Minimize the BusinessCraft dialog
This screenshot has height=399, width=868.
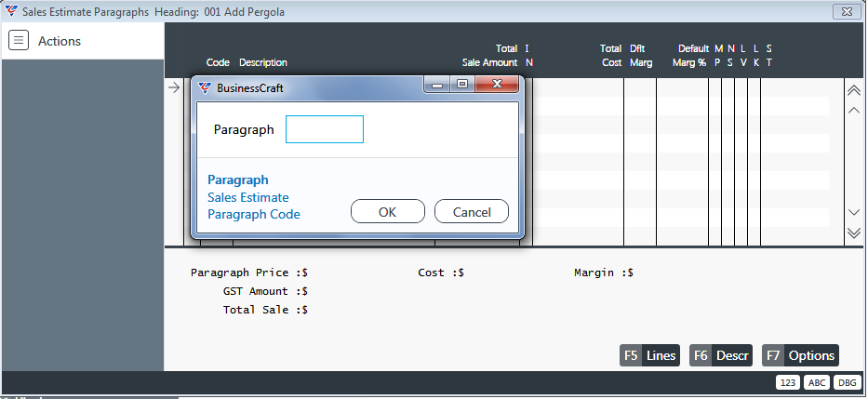[x=437, y=85]
